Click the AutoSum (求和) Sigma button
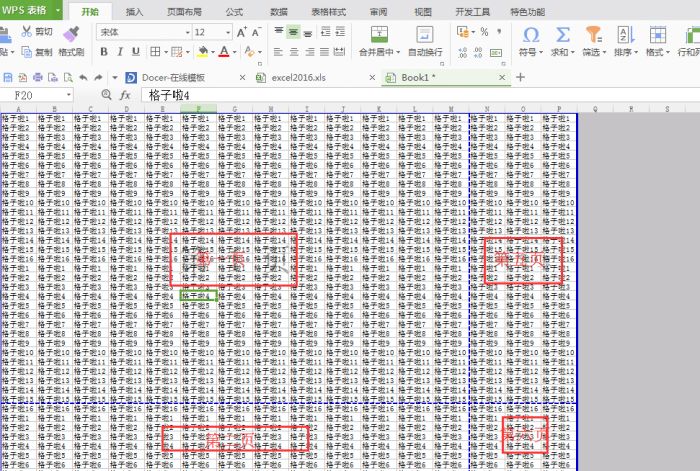The image size is (700, 471). coord(562,42)
